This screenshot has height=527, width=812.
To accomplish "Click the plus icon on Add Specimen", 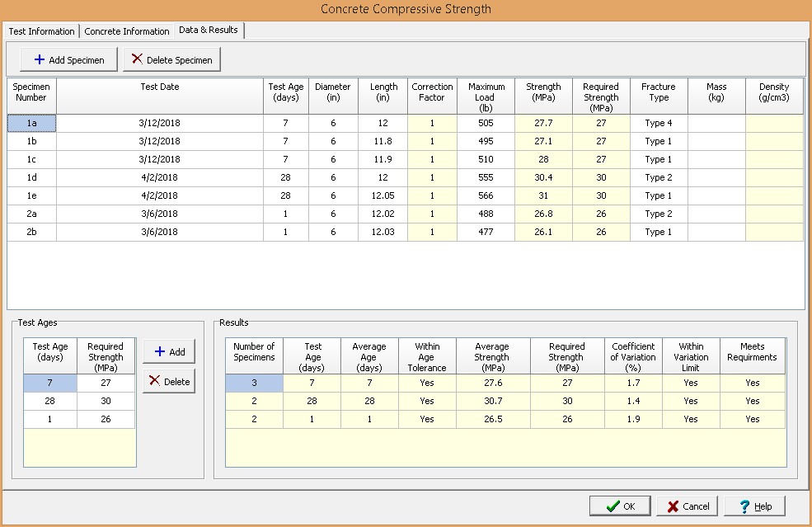I will click(39, 59).
